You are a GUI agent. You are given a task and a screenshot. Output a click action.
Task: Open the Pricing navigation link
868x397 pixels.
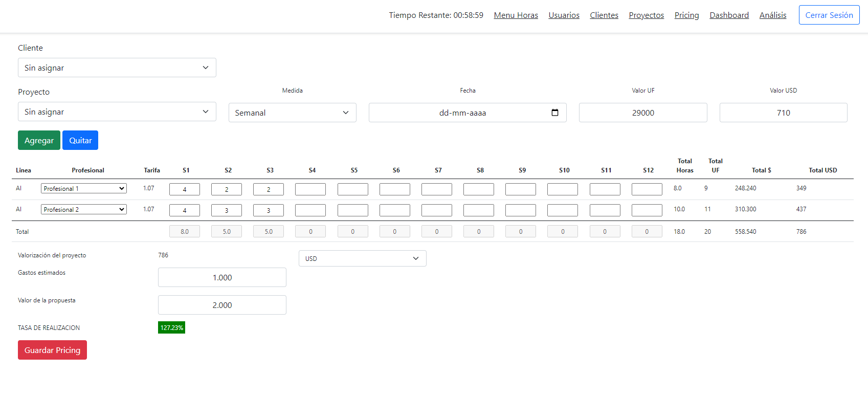point(687,15)
